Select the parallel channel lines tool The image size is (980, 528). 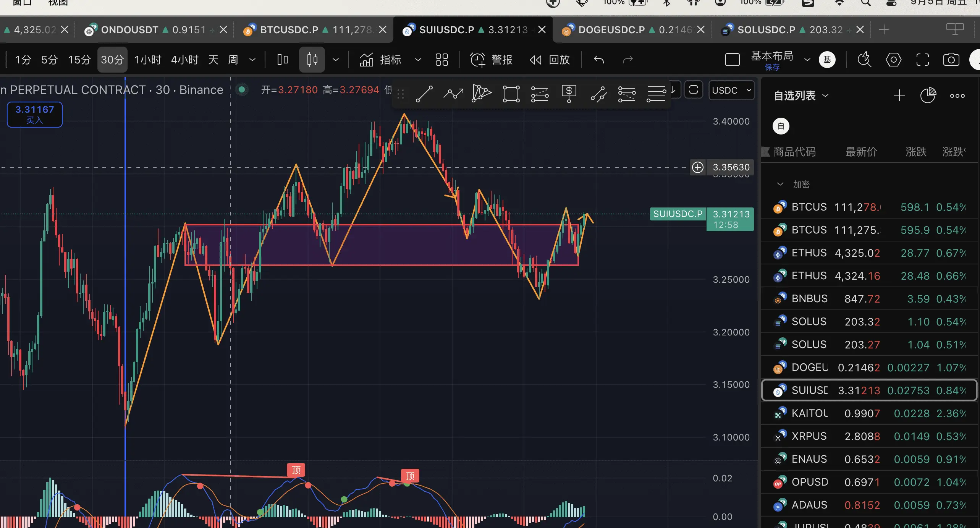point(627,94)
